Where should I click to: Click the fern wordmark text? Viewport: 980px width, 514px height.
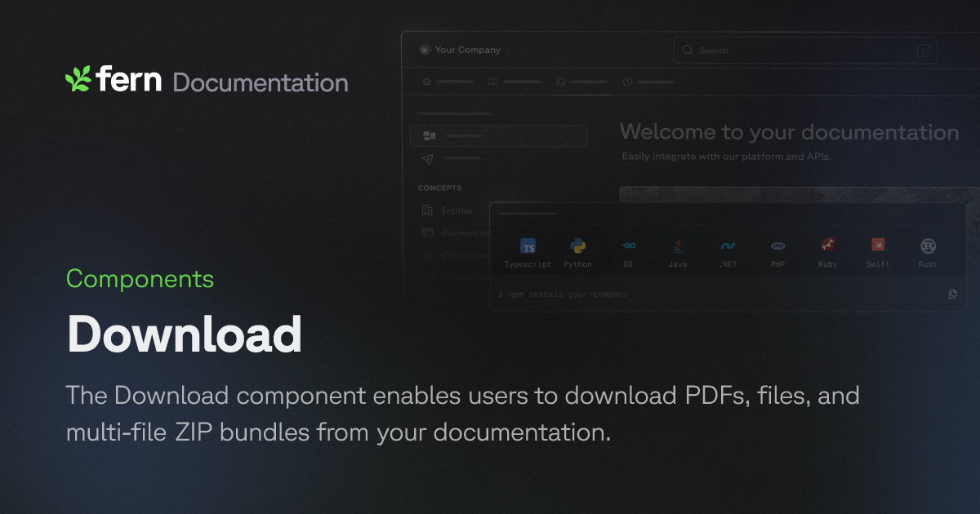[x=129, y=79]
